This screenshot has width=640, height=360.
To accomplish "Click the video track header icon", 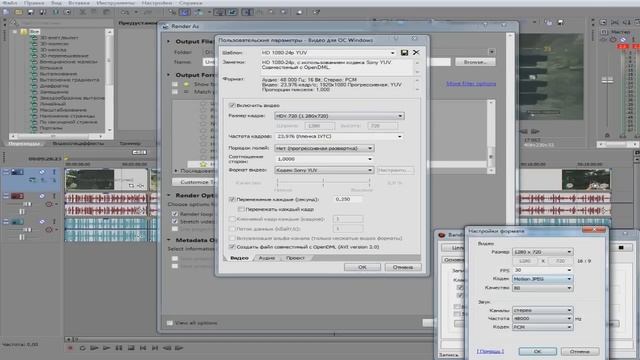I will coord(17,172).
